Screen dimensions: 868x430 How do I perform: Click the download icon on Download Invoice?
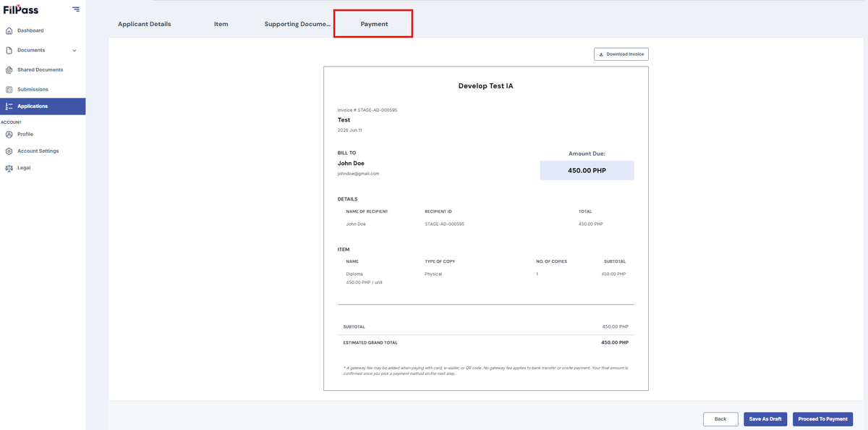[601, 54]
